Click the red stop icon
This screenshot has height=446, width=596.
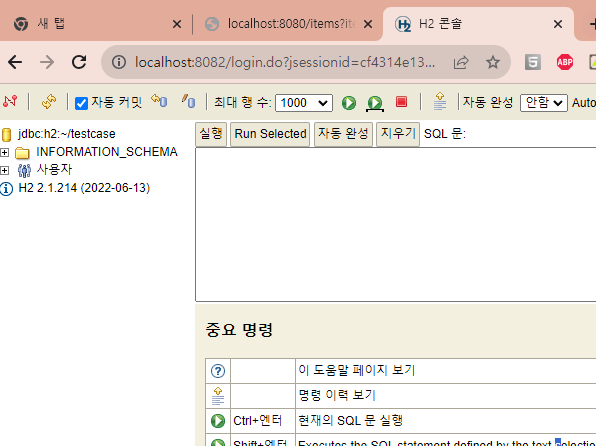pos(401,102)
